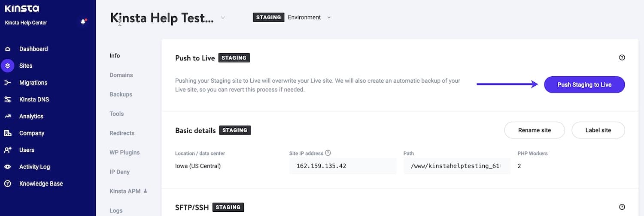The image size is (644, 216).
Task: Select the WP Plugins tab
Action: [125, 153]
